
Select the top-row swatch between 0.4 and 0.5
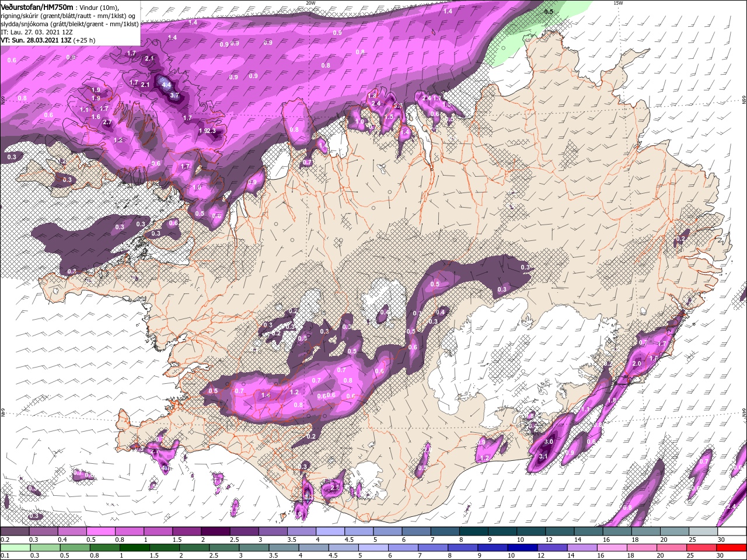(72, 531)
